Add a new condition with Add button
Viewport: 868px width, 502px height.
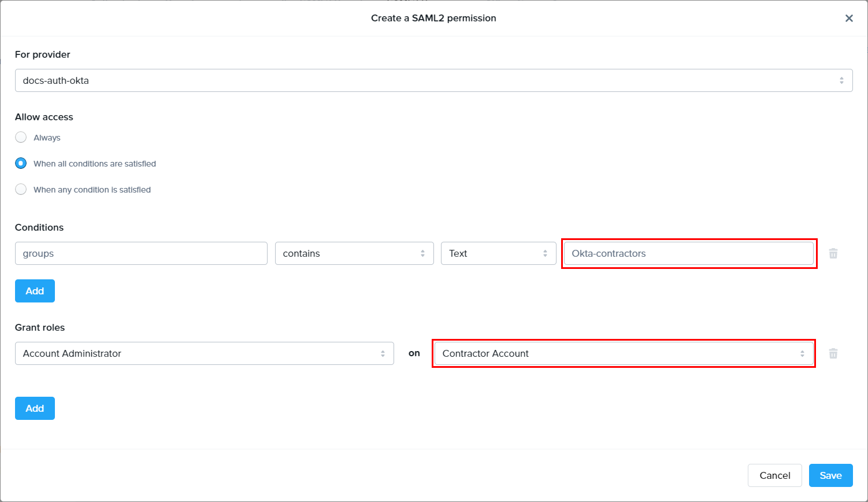point(35,291)
